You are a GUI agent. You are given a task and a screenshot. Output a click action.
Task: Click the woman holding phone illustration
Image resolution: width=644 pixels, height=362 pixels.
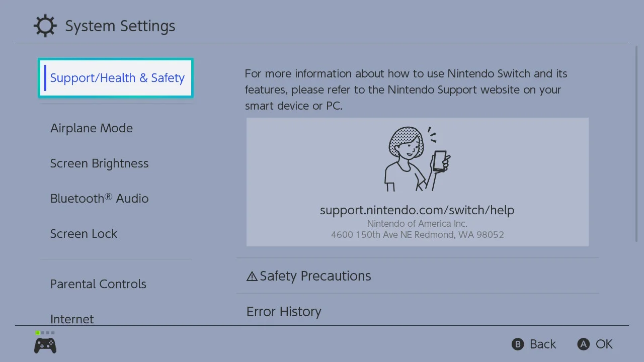[x=417, y=158]
